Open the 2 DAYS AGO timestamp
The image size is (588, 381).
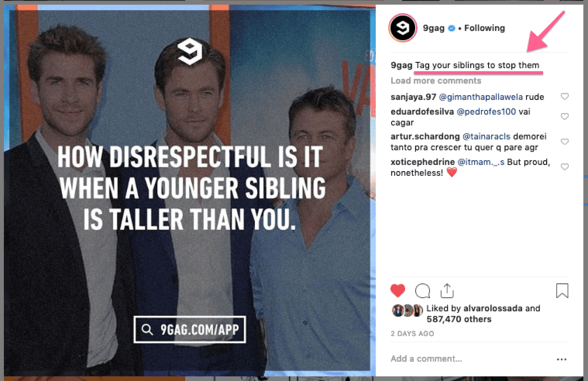pyautogui.click(x=412, y=334)
